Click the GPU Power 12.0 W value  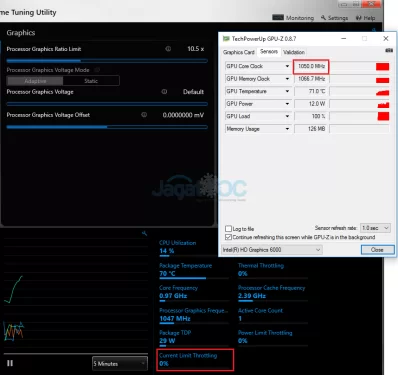click(311, 104)
